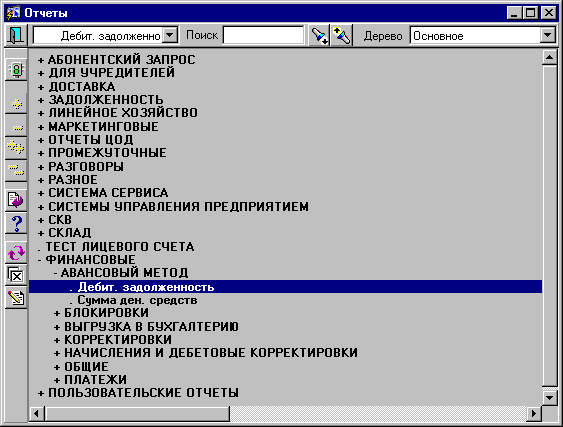Image resolution: width=563 pixels, height=427 pixels.
Task: Click the purple refresh arrows icon
Action: 16,253
